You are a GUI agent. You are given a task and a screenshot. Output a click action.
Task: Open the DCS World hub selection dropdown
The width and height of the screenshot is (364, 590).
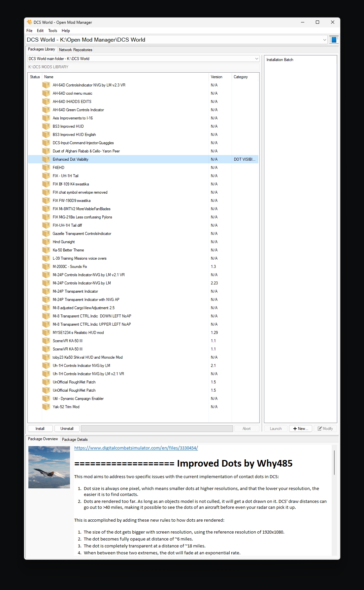point(177,40)
